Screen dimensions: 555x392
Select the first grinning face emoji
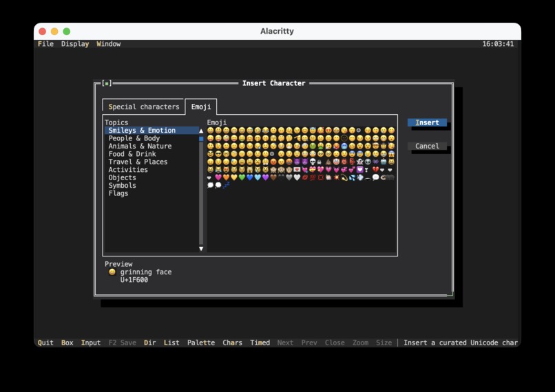pos(210,130)
